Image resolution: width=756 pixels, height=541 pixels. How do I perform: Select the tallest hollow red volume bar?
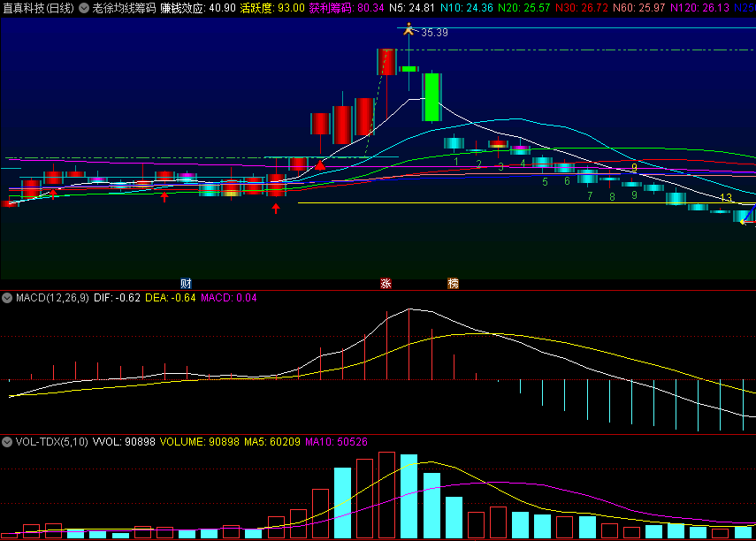pyautogui.click(x=386, y=495)
